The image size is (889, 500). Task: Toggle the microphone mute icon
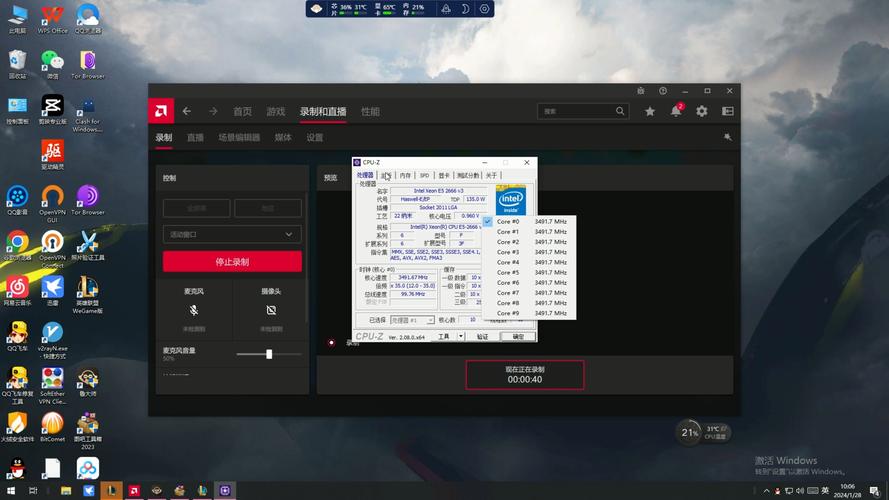194,310
